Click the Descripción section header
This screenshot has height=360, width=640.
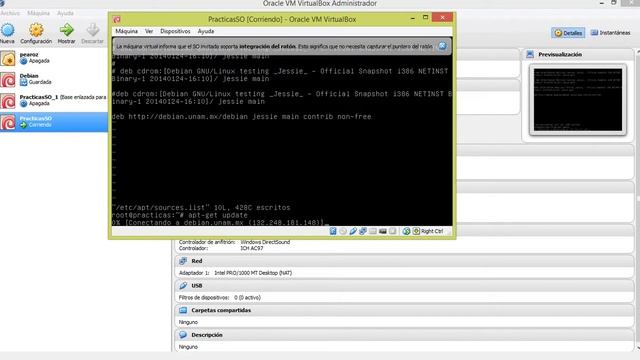207,335
